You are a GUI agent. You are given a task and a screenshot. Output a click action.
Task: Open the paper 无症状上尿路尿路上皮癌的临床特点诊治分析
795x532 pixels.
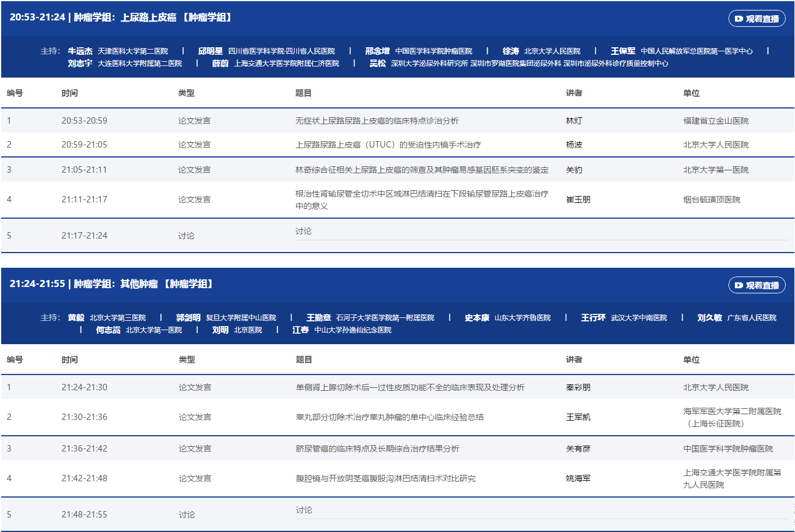click(377, 121)
